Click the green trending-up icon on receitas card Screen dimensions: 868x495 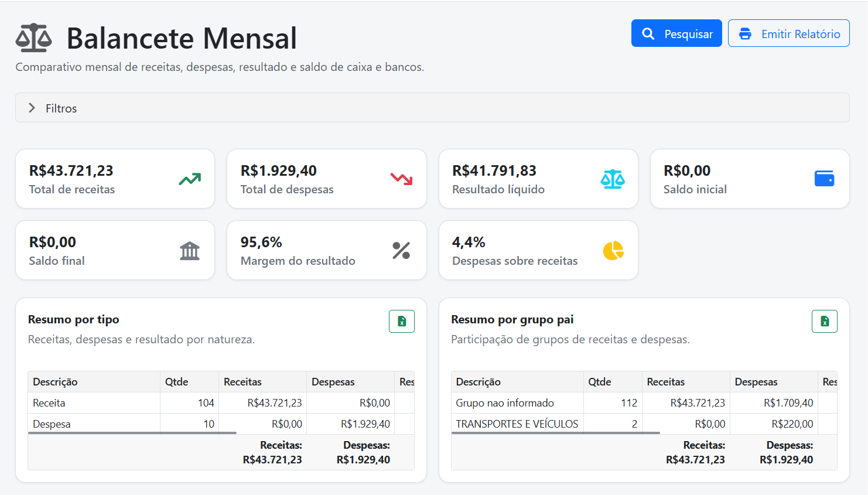click(x=190, y=179)
